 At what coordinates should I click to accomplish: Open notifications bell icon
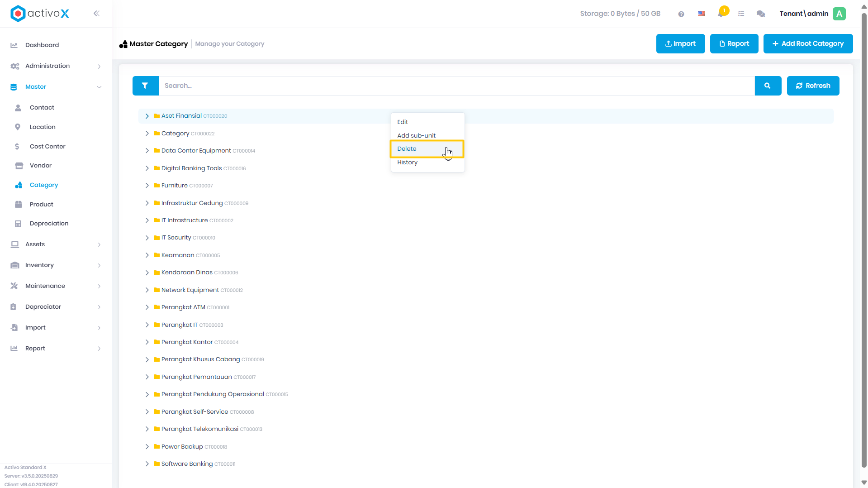pyautogui.click(x=721, y=14)
